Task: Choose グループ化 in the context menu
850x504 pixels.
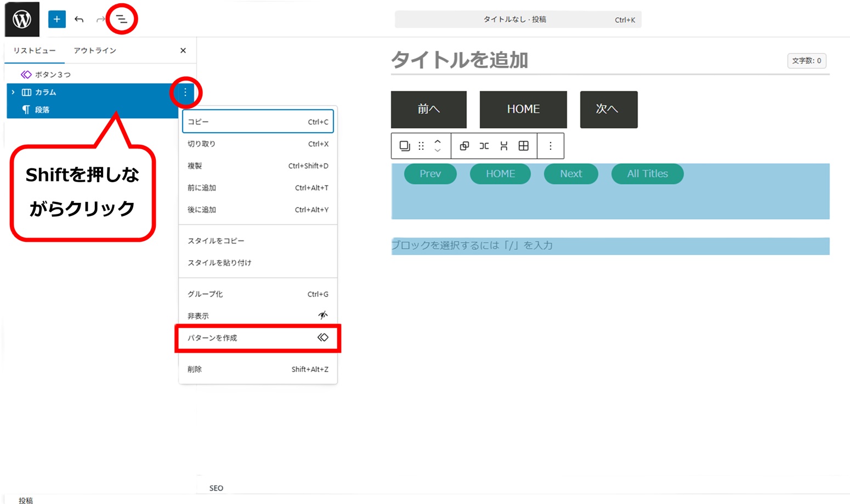Action: 258,294
